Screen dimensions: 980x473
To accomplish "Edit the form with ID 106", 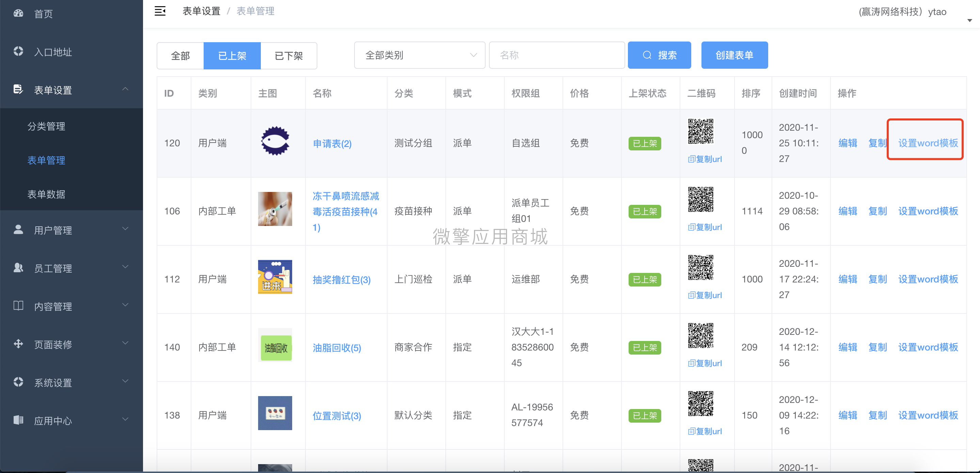I will [848, 211].
